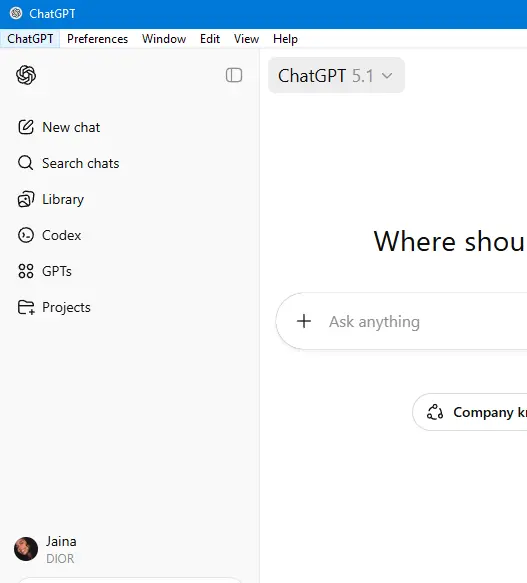Click the title bar ChatGPT app icon
Image resolution: width=527 pixels, height=583 pixels.
16,13
